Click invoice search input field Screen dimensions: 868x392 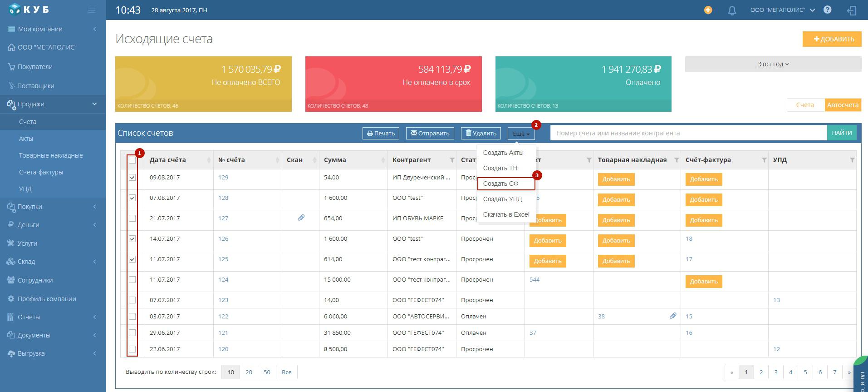(x=689, y=133)
